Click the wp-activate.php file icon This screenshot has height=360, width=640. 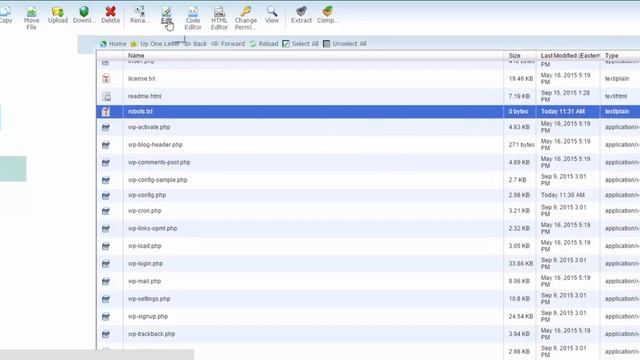pyautogui.click(x=106, y=127)
